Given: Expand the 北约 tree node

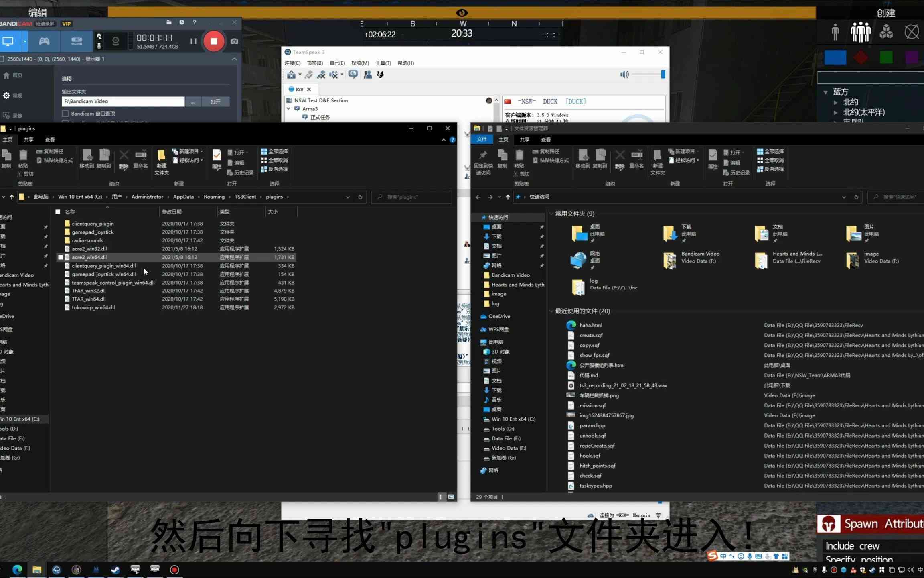Looking at the screenshot, I should 836,102.
